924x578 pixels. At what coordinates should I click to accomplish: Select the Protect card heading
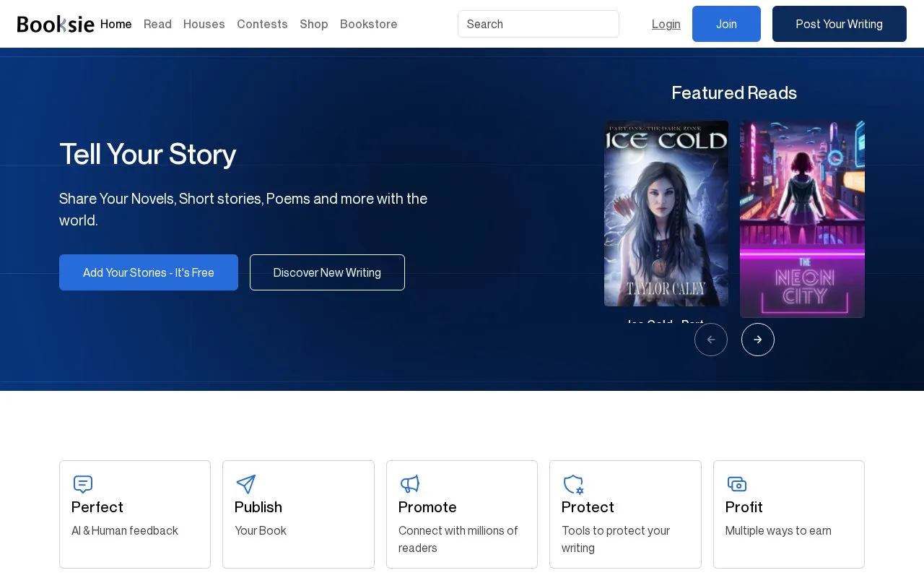point(588,507)
